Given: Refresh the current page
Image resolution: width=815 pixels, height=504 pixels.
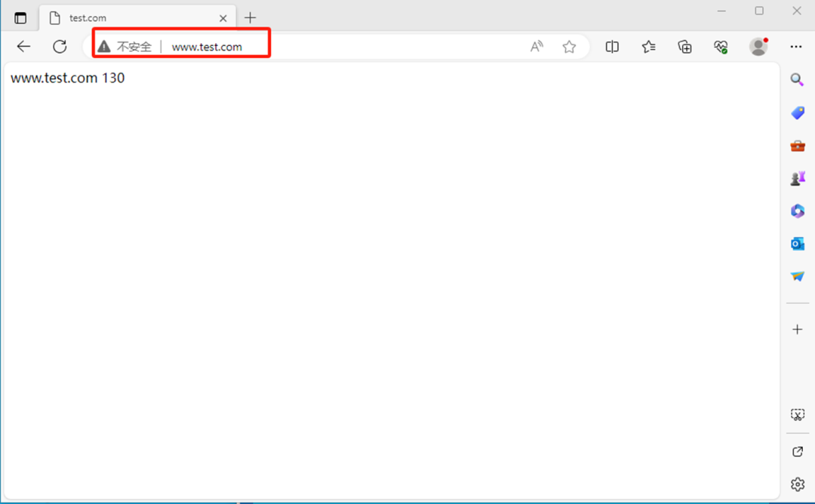Looking at the screenshot, I should (x=60, y=47).
